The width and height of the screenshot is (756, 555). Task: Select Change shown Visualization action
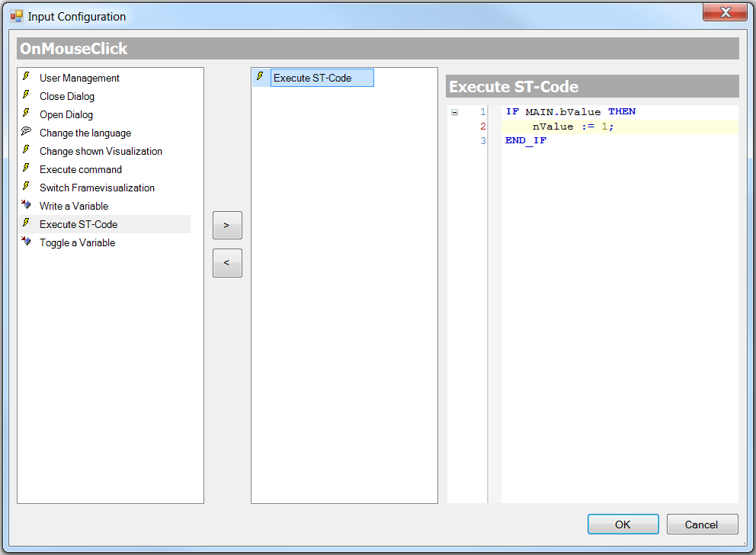tap(101, 152)
